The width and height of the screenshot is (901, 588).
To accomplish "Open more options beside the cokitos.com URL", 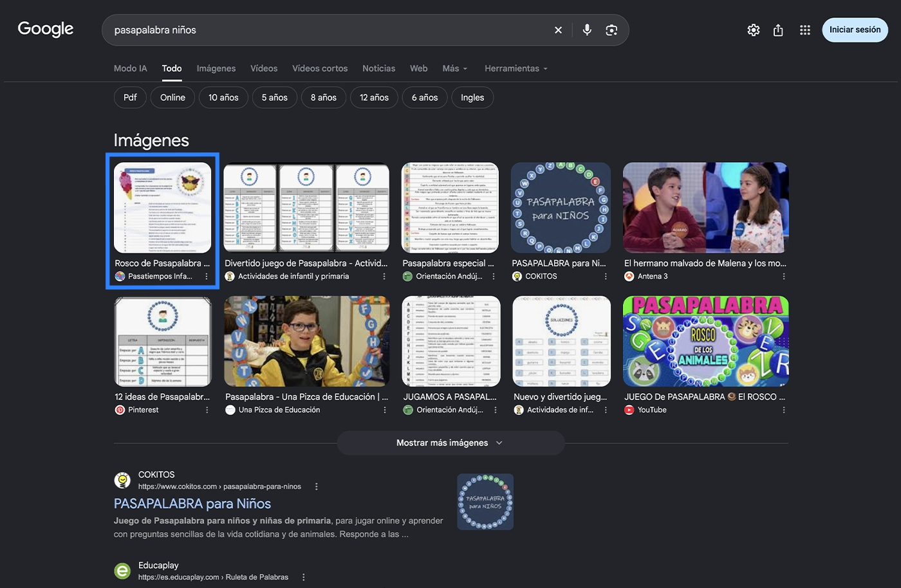I will pos(316,486).
